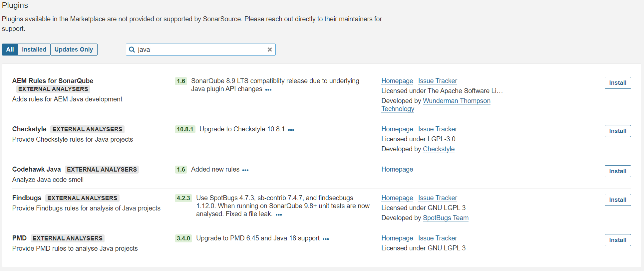644x271 pixels.
Task: Install the Codehawk Java plugin
Action: pyautogui.click(x=618, y=171)
